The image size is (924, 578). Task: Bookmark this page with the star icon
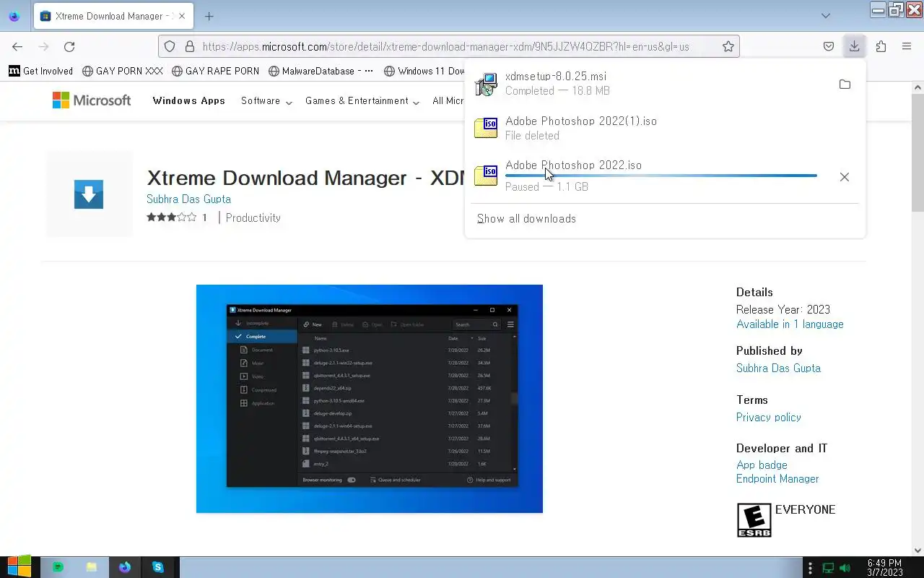pyautogui.click(x=728, y=46)
